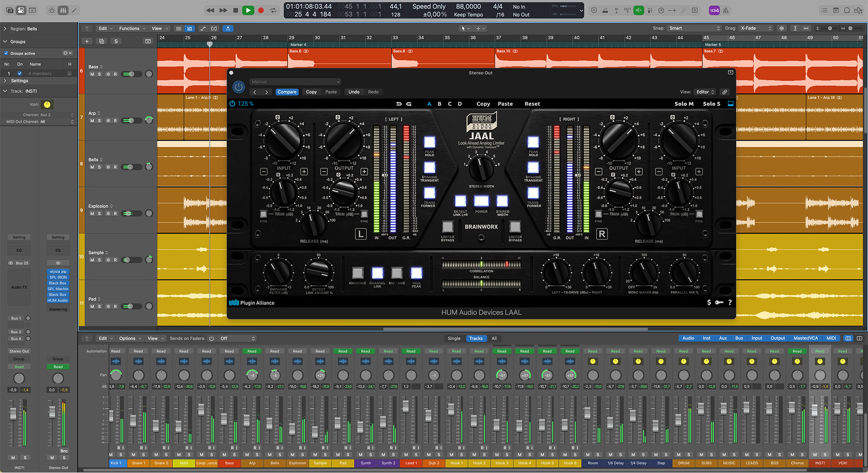Click the green Play button in transport

(x=248, y=10)
